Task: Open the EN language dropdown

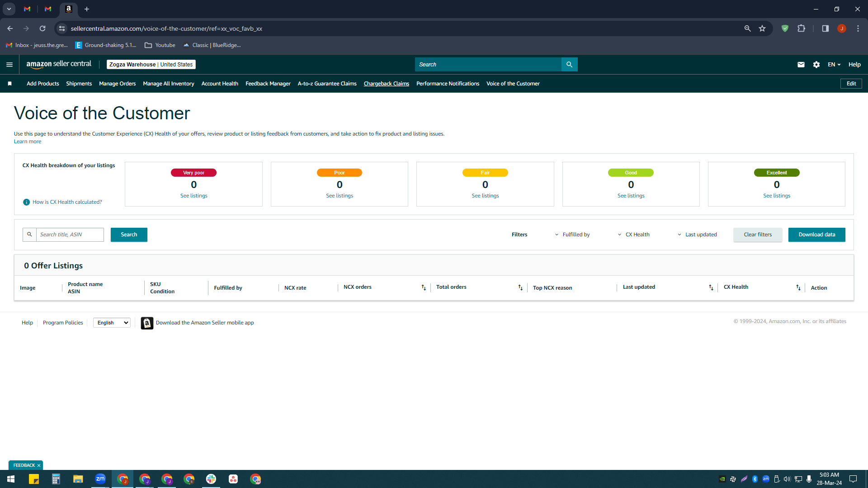Action: (834, 65)
